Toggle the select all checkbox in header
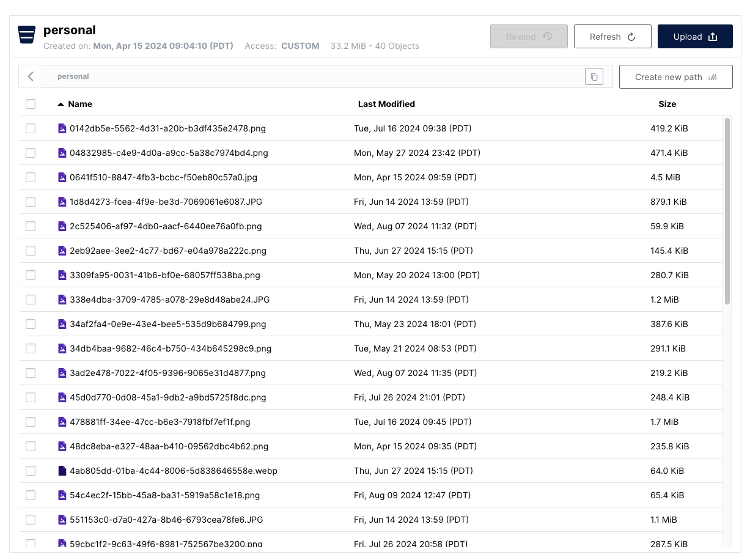Image resolution: width=750 pixels, height=560 pixels. (x=31, y=104)
